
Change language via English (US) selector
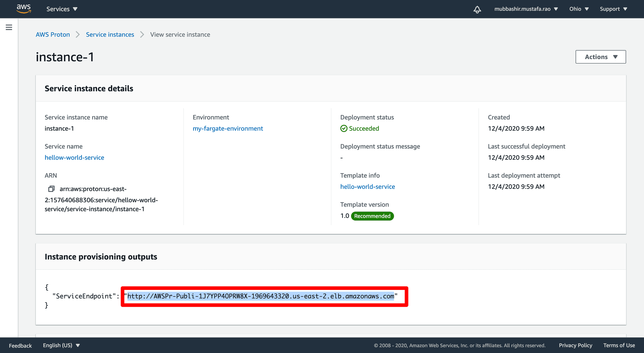(61, 345)
